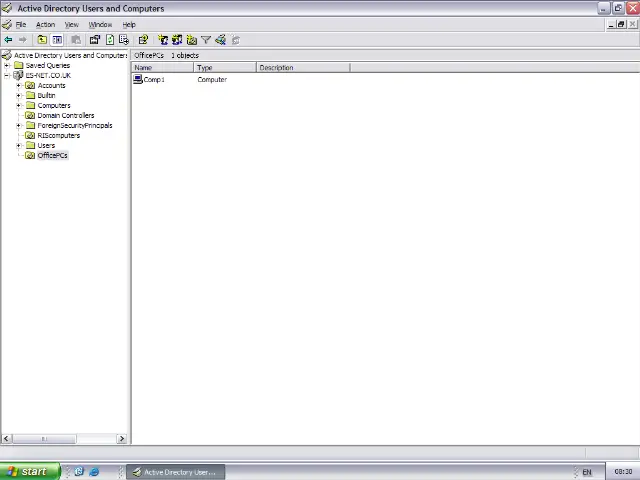
Task: Click the Back arrow in the toolbar
Action: tap(8, 40)
